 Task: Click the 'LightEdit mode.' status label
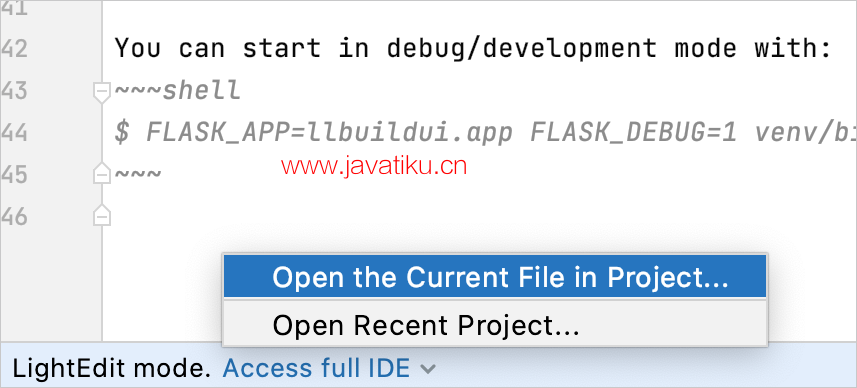click(111, 369)
